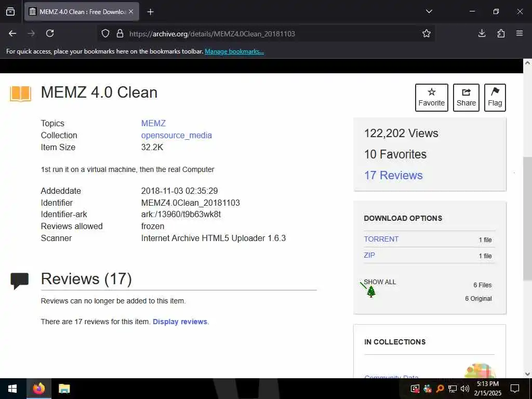Click the network tray icon
The image size is (532, 399).
pos(453,389)
